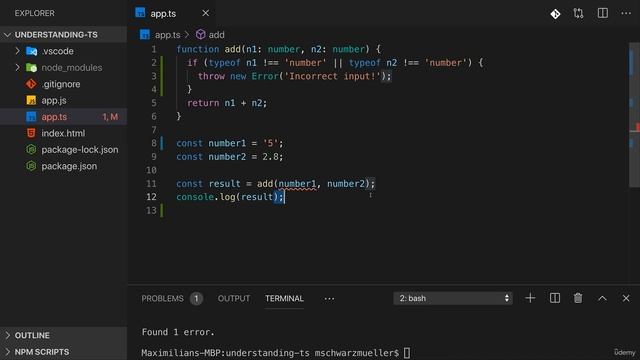640x360 pixels.
Task: Click 'Found 1 error.' in the terminal
Action: pos(178,332)
